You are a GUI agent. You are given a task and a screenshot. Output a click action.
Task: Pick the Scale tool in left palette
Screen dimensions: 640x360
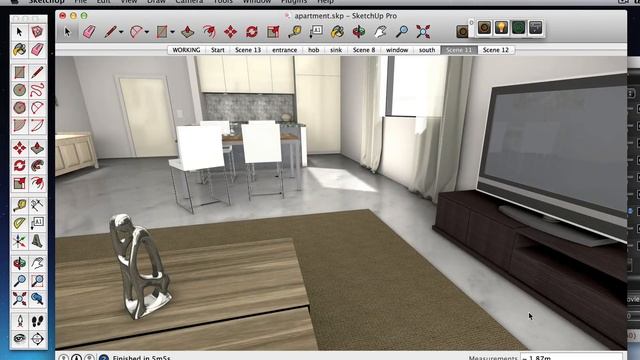point(19,183)
